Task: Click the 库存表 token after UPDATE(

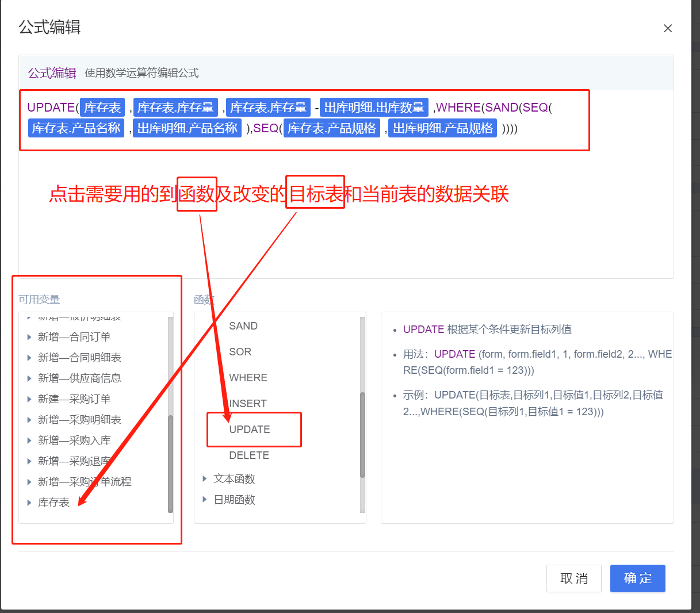Action: [x=102, y=108]
